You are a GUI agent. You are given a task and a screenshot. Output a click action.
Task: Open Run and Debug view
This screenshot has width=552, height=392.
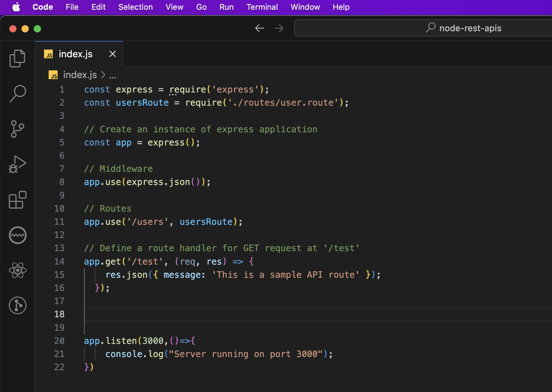click(x=17, y=164)
